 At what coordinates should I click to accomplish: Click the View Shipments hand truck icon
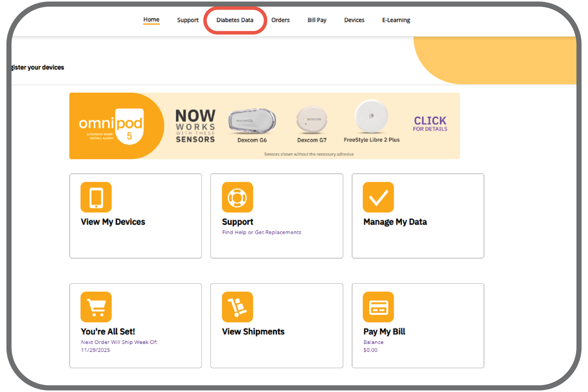pos(237,307)
